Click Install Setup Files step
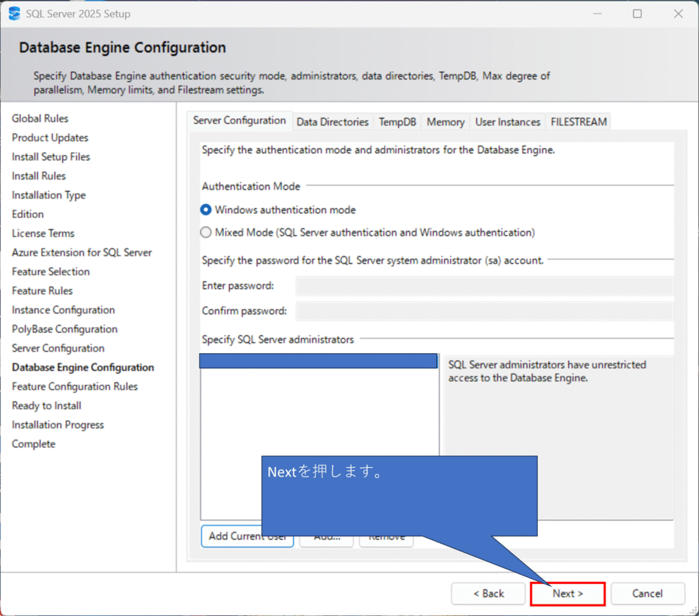Viewport: 699px width, 616px height. tap(51, 157)
